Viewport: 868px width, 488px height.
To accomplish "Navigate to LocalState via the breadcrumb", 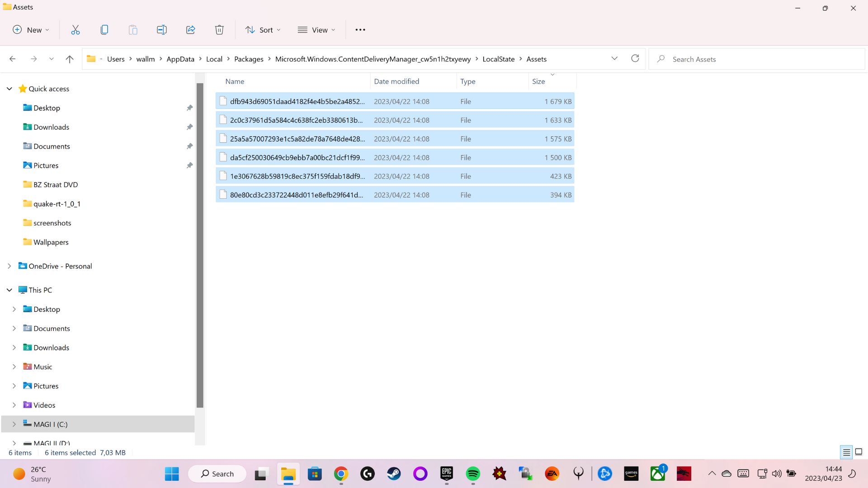I will (498, 59).
